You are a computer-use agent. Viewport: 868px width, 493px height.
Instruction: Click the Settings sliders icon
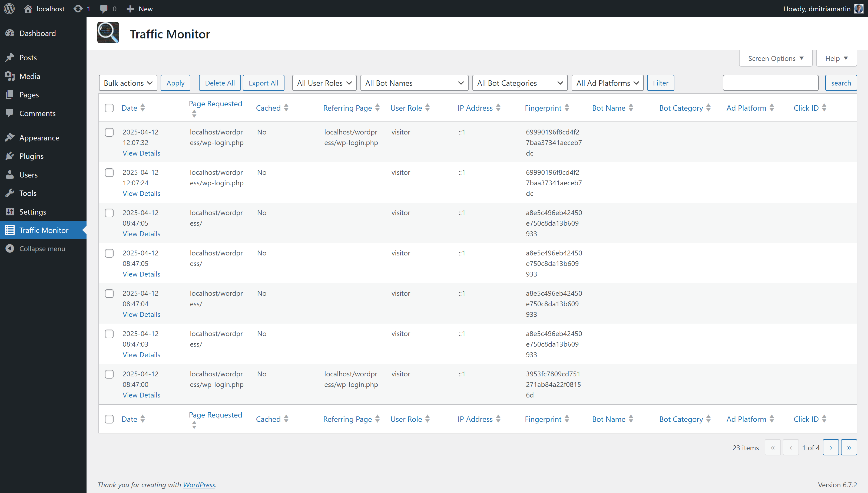click(x=10, y=212)
